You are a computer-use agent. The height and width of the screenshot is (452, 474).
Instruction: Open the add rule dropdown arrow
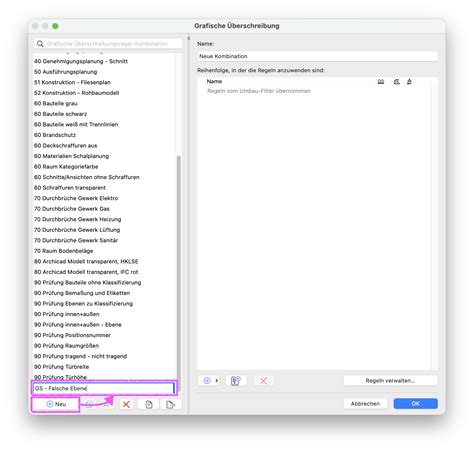pos(217,380)
